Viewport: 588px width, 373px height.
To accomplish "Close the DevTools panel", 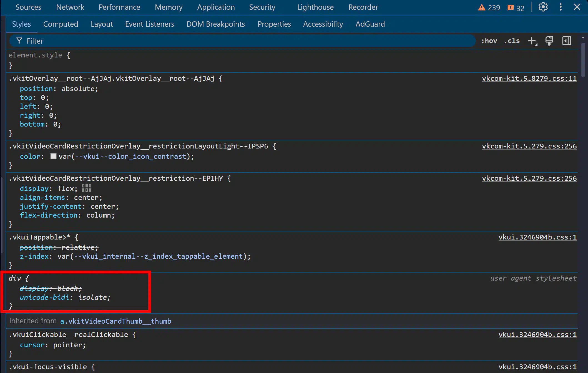I will 577,7.
